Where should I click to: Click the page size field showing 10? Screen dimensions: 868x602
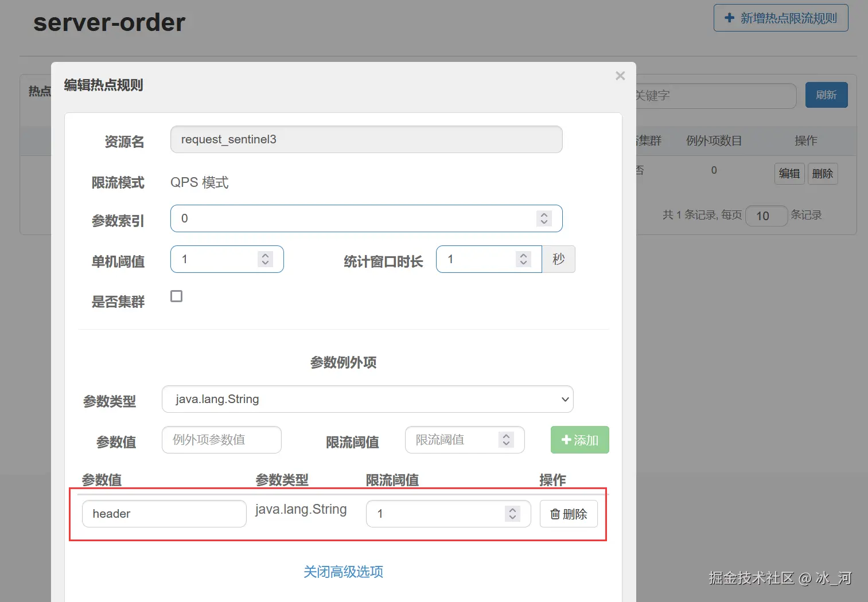(766, 216)
